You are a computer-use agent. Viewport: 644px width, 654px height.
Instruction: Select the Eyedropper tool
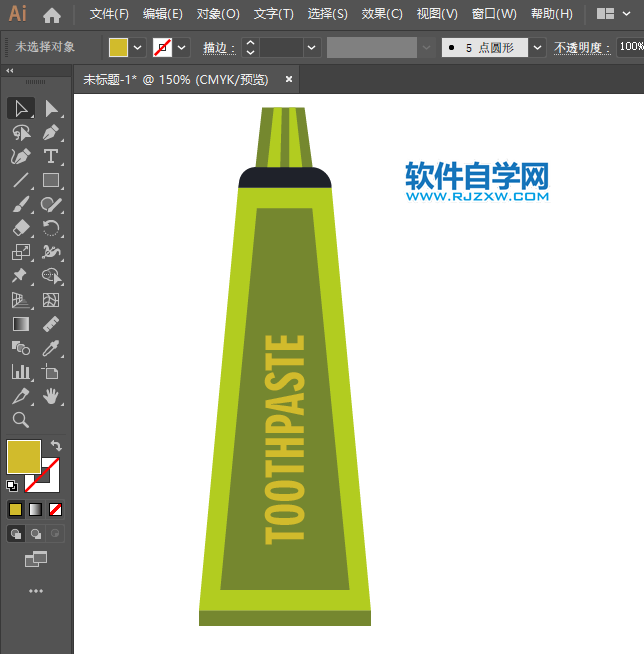pos(51,348)
